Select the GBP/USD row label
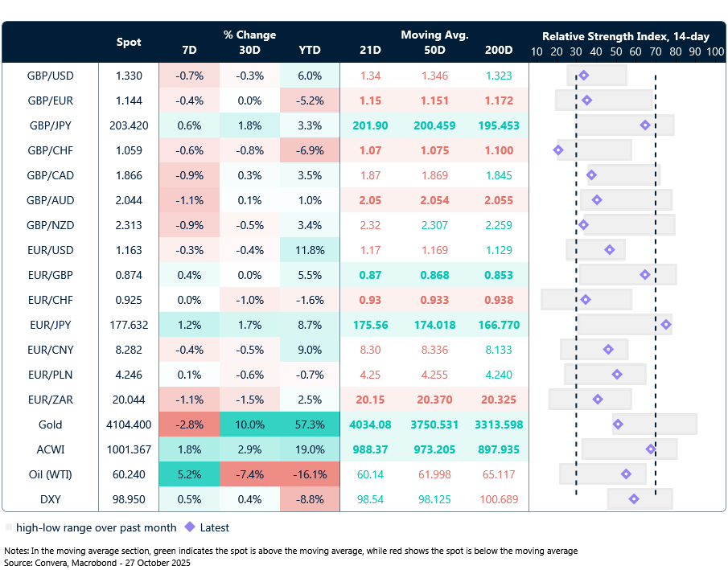The height and width of the screenshot is (570, 728). tap(51, 76)
